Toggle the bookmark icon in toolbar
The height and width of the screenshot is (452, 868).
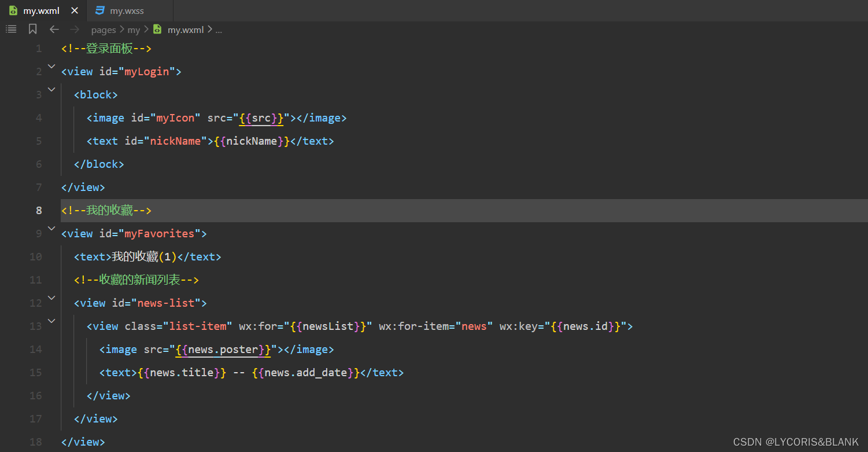pyautogui.click(x=32, y=29)
